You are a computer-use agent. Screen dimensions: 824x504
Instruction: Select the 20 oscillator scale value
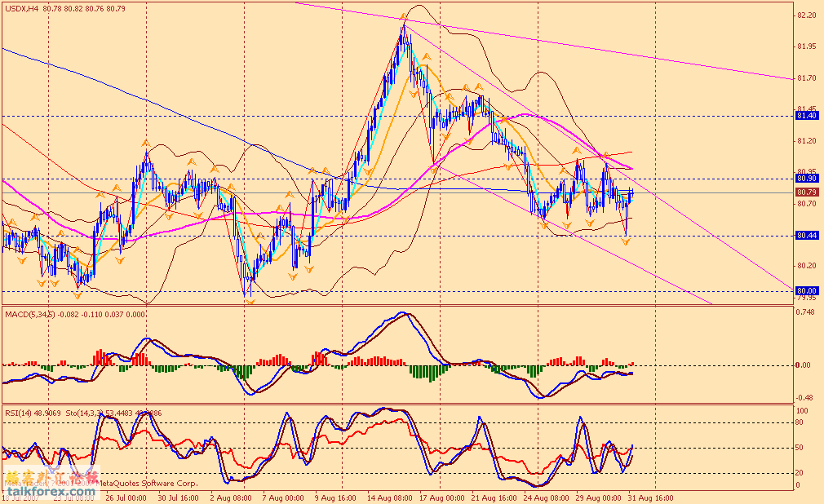[800, 473]
